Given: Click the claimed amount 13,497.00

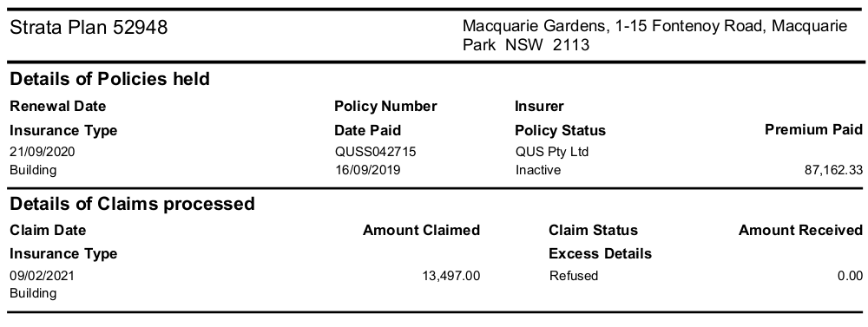Looking at the screenshot, I should 451,276.
